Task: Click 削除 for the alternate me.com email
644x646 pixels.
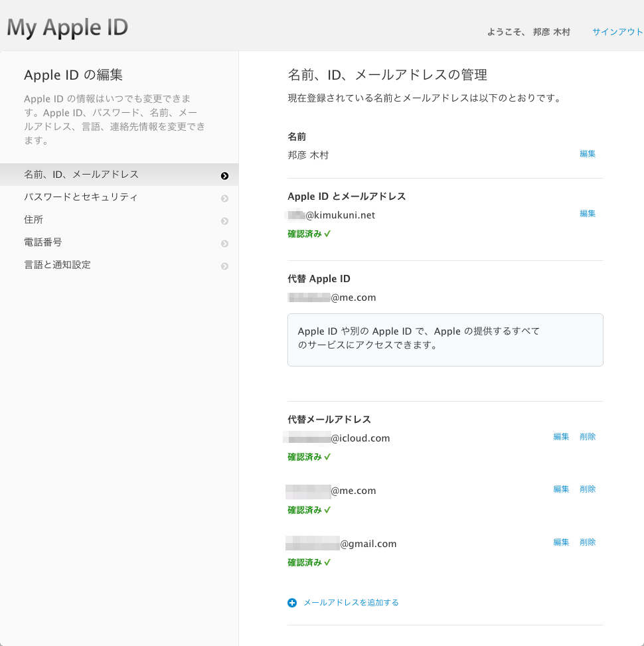Action: pos(588,489)
